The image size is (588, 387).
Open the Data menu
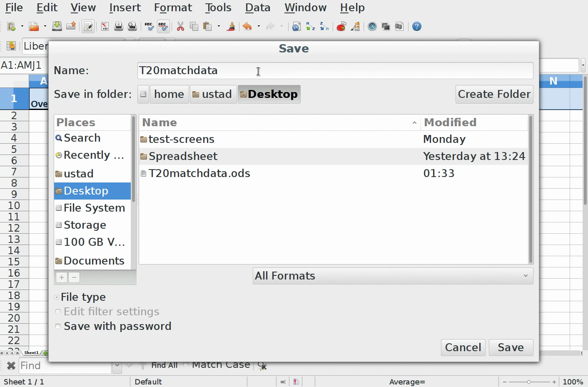coord(257,7)
